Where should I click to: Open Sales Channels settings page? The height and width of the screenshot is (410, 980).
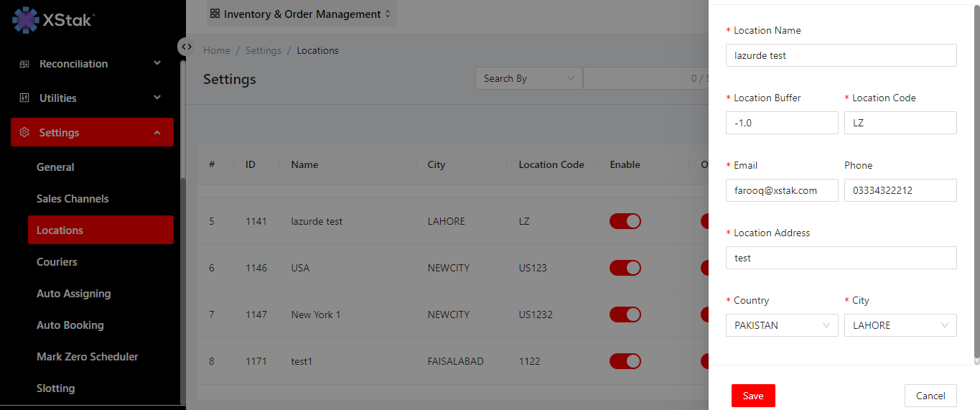(x=73, y=199)
